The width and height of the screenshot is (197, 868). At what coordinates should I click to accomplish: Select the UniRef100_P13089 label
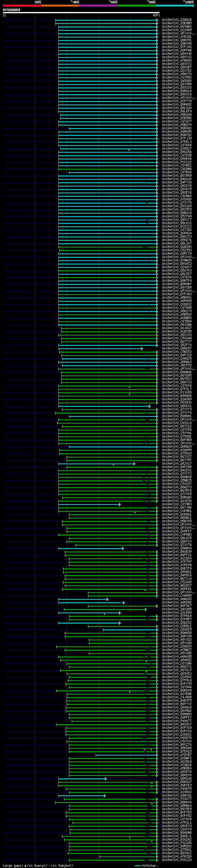(177, 393)
